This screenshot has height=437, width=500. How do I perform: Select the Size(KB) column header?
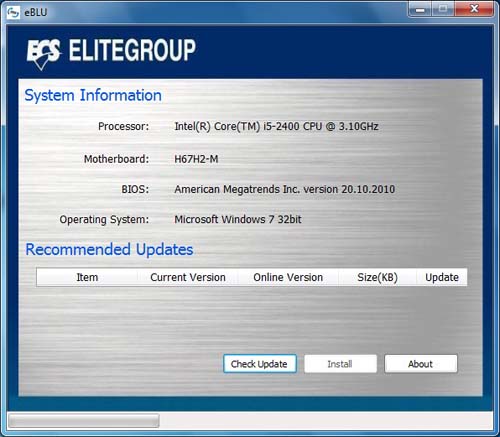(377, 277)
